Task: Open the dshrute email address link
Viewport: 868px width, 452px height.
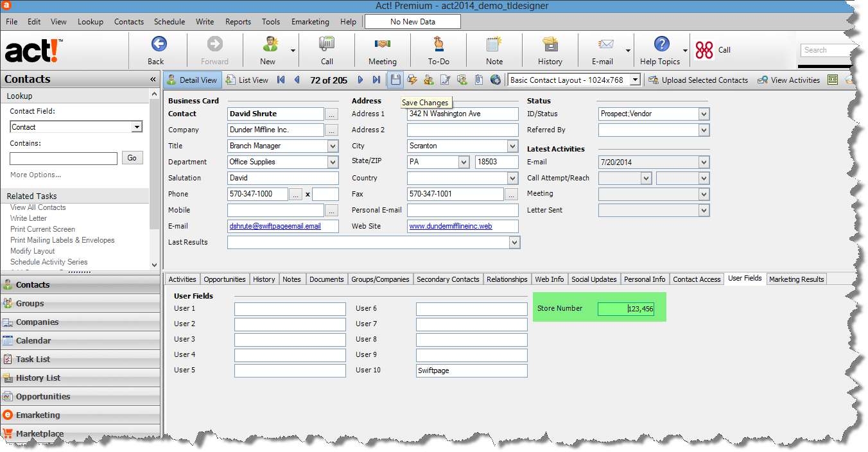Action: tap(275, 226)
